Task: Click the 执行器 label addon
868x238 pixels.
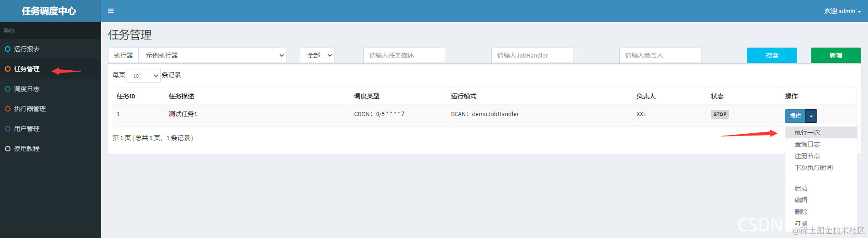Action: coord(123,55)
